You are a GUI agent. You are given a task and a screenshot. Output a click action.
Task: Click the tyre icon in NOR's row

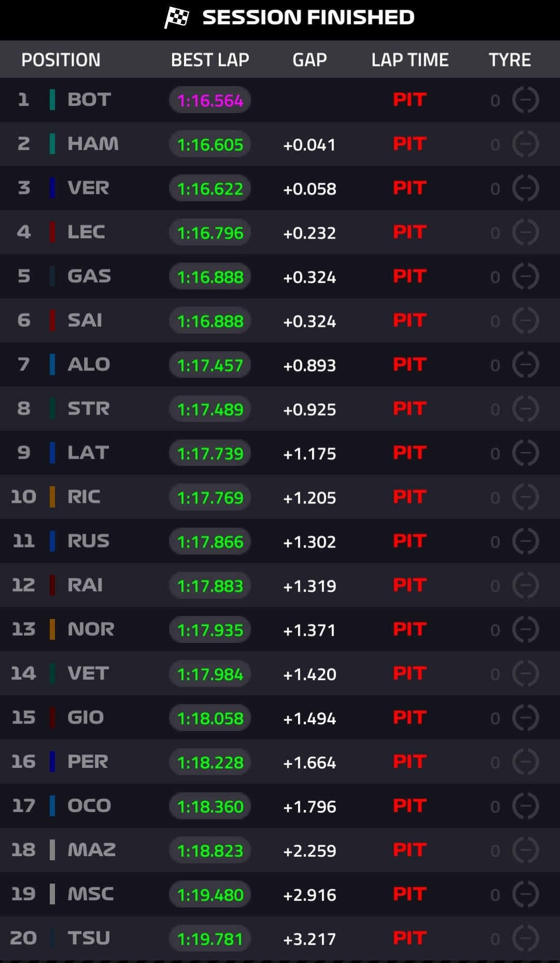525,629
